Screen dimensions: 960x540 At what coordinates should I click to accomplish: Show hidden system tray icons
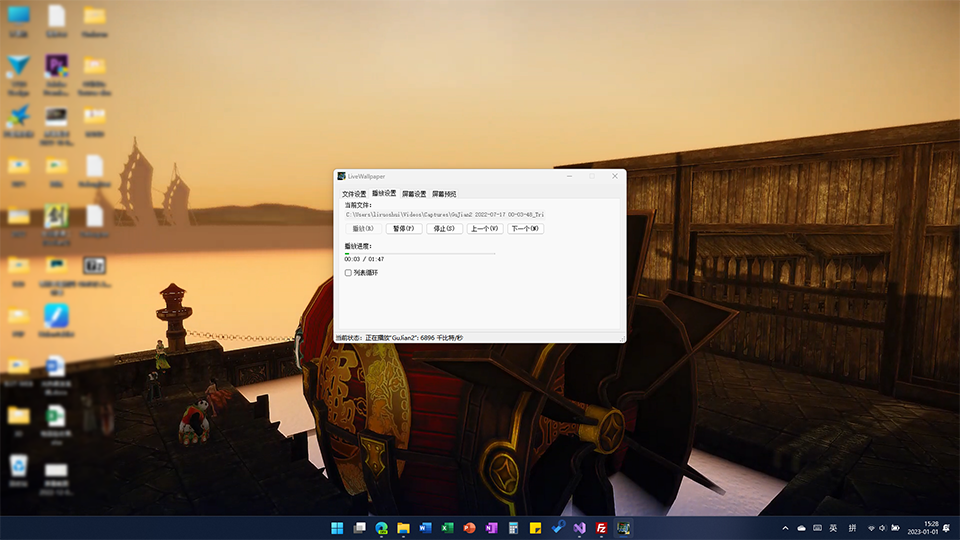786,528
